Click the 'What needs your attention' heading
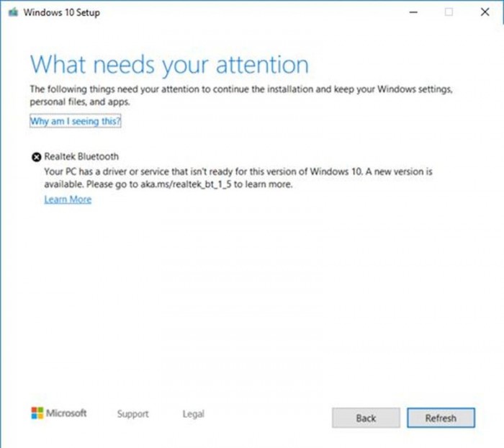504x448 pixels. [169, 64]
